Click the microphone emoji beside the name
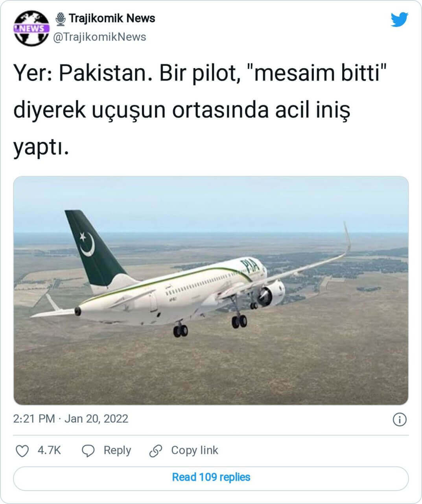This screenshot has height=504, width=422. pyautogui.click(x=60, y=19)
